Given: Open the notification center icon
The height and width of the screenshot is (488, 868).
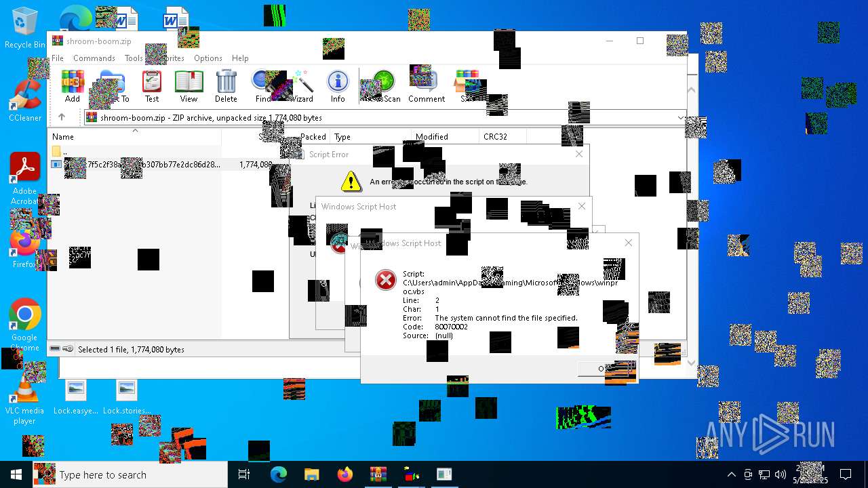Looking at the screenshot, I should [x=846, y=474].
